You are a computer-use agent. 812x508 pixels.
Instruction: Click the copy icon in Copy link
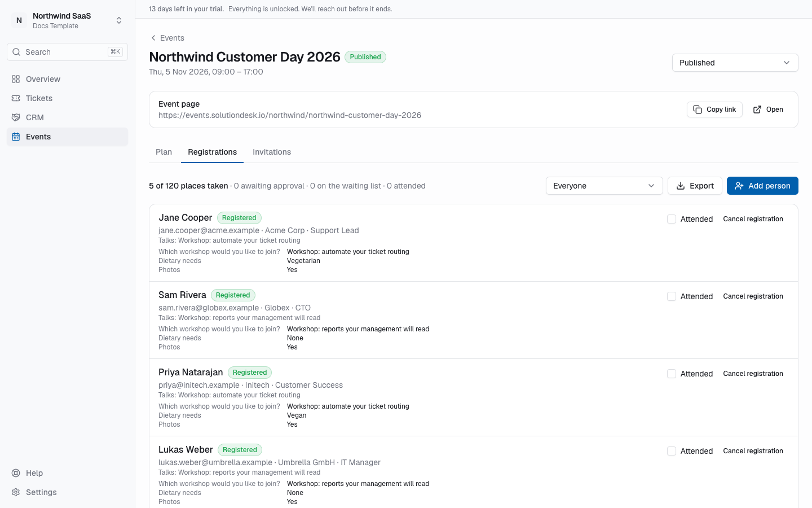[x=698, y=110]
